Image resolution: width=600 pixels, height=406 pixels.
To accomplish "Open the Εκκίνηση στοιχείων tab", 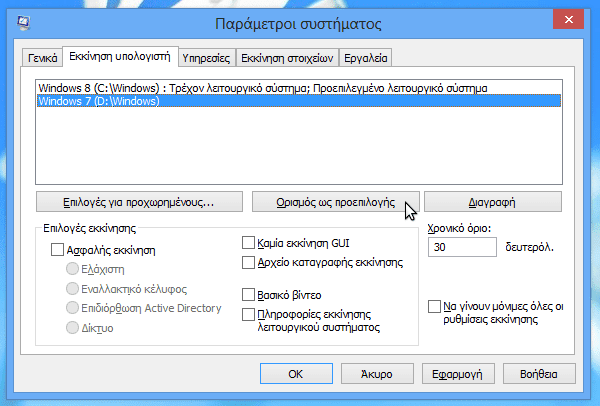I will pos(287,58).
